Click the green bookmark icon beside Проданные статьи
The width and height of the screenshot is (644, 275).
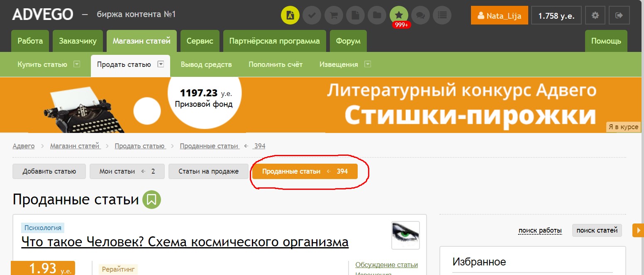(151, 200)
